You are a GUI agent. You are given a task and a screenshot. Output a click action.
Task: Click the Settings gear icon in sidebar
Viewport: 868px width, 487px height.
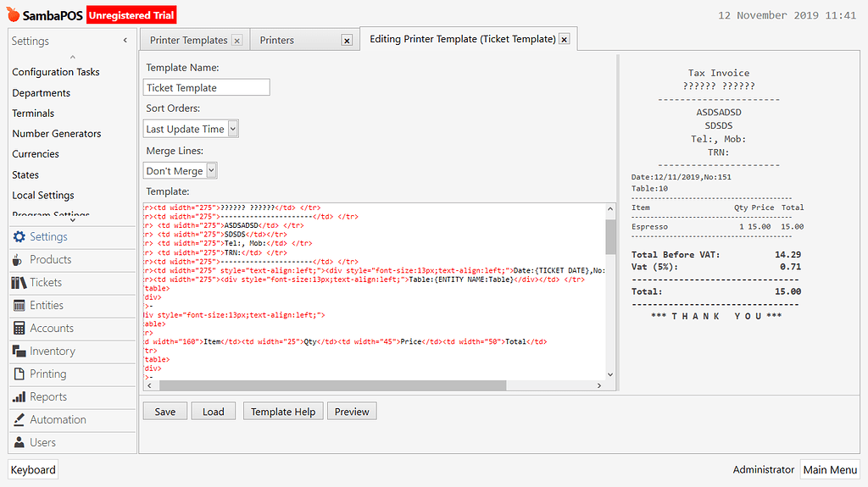[19, 237]
